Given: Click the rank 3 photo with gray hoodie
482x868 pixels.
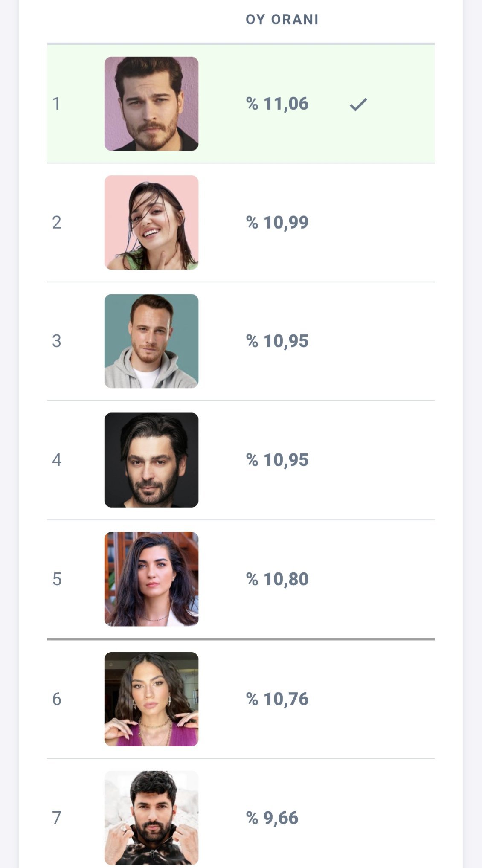Looking at the screenshot, I should pos(151,341).
